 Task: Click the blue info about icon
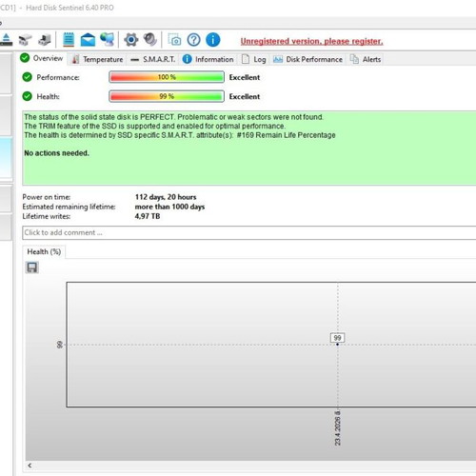click(x=213, y=40)
